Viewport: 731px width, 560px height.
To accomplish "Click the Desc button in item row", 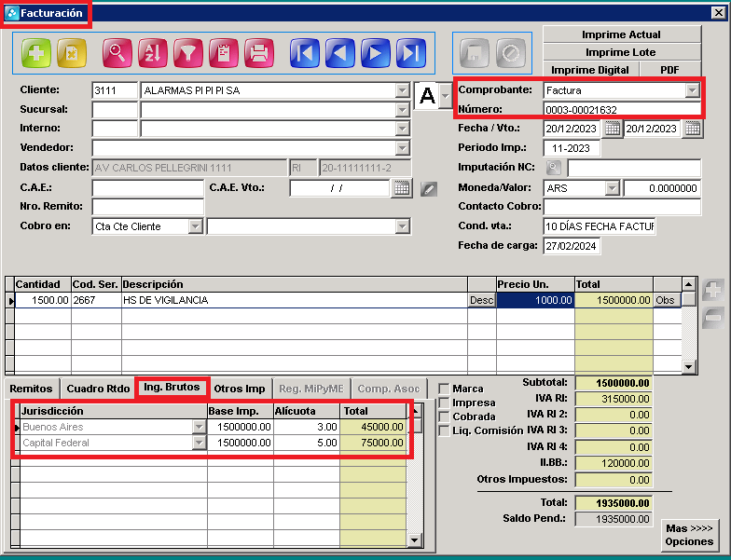I will [x=481, y=300].
